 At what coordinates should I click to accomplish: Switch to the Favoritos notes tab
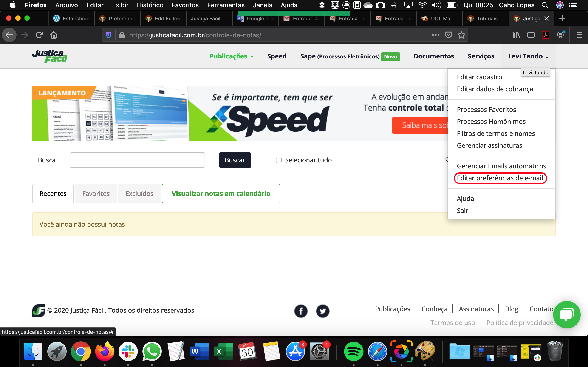click(96, 193)
